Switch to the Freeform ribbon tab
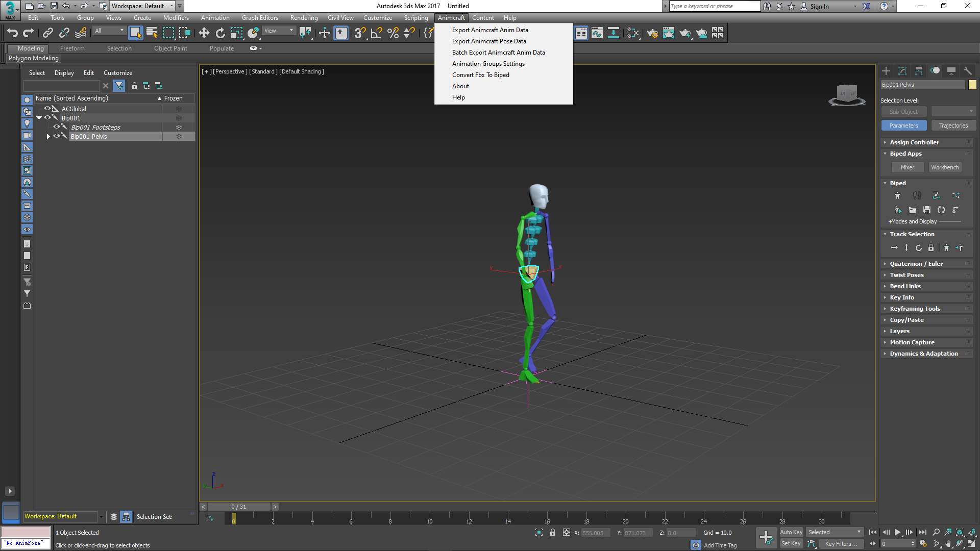This screenshot has height=551, width=980. tap(72, 48)
